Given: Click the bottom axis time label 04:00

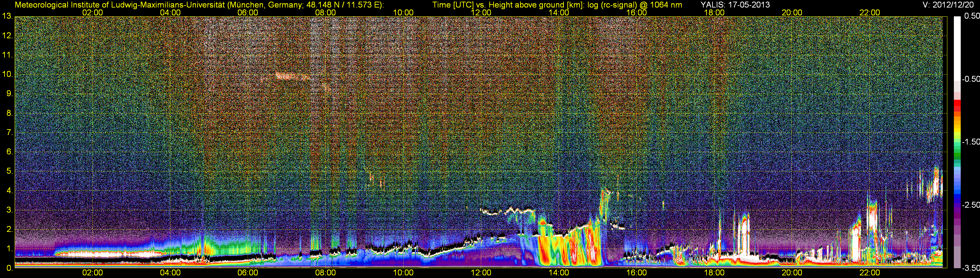Looking at the screenshot, I should 170,273.
